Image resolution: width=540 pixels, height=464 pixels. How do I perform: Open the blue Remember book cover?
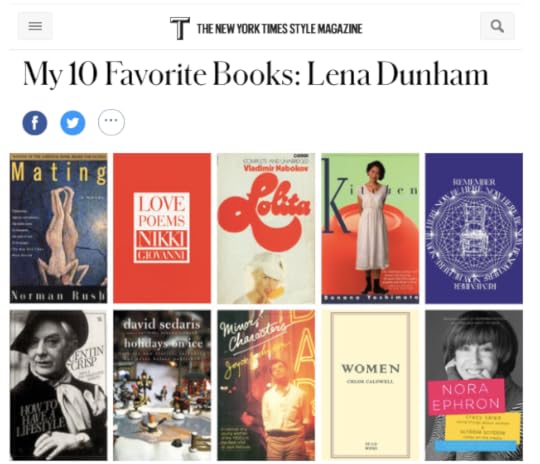pyautogui.click(x=474, y=228)
